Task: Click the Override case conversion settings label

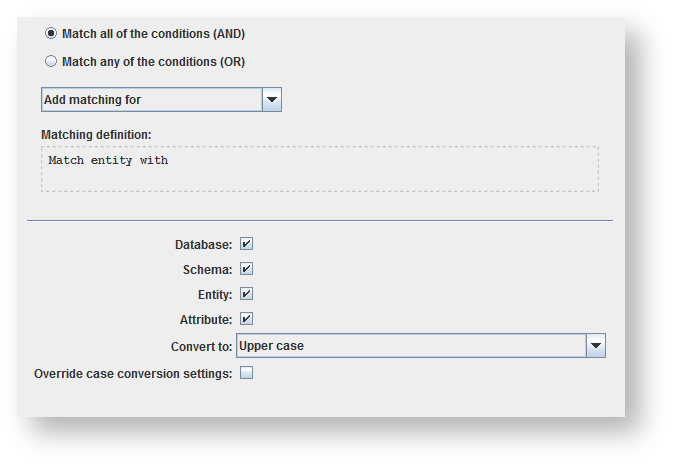Action: click(133, 374)
